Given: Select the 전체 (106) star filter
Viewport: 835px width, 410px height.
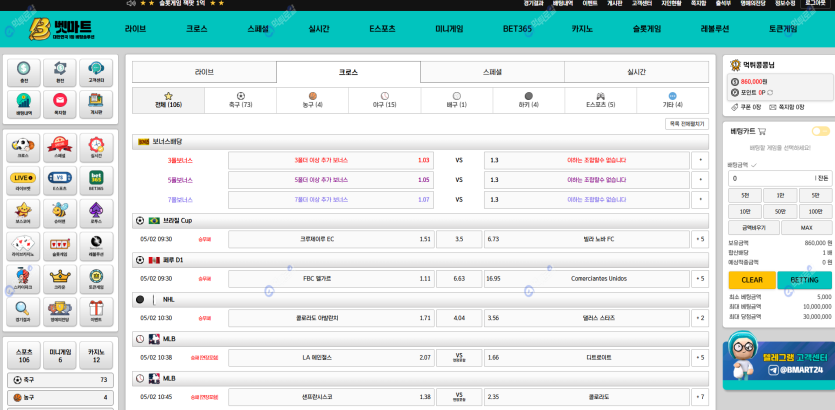Looking at the screenshot, I should click(168, 100).
